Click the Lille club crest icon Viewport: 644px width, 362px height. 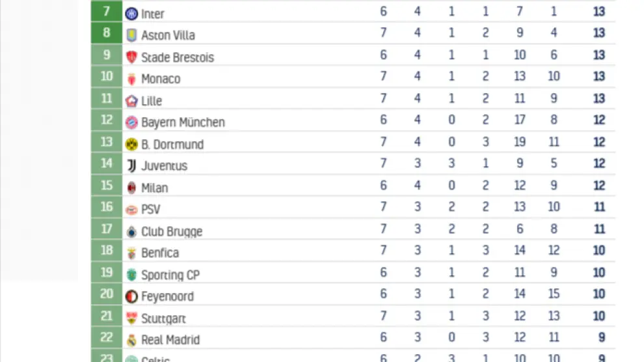coord(131,101)
